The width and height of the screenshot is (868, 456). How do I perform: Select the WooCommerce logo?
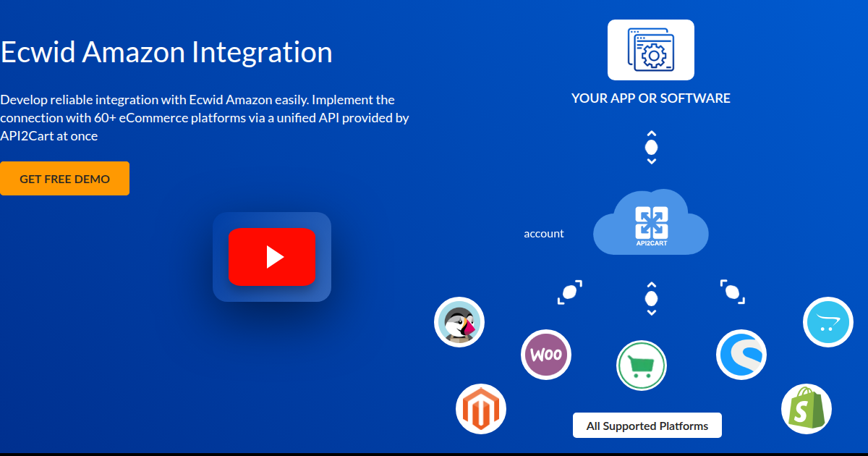point(546,355)
